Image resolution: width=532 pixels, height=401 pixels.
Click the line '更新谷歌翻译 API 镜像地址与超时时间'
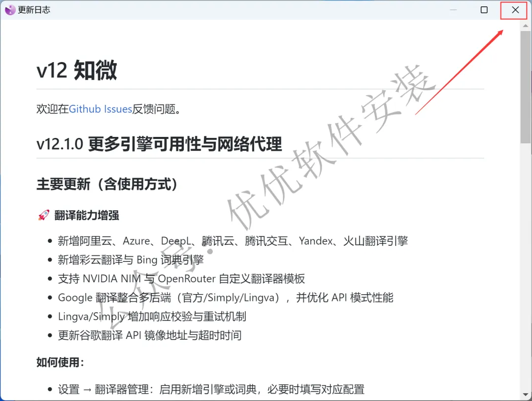tap(150, 335)
